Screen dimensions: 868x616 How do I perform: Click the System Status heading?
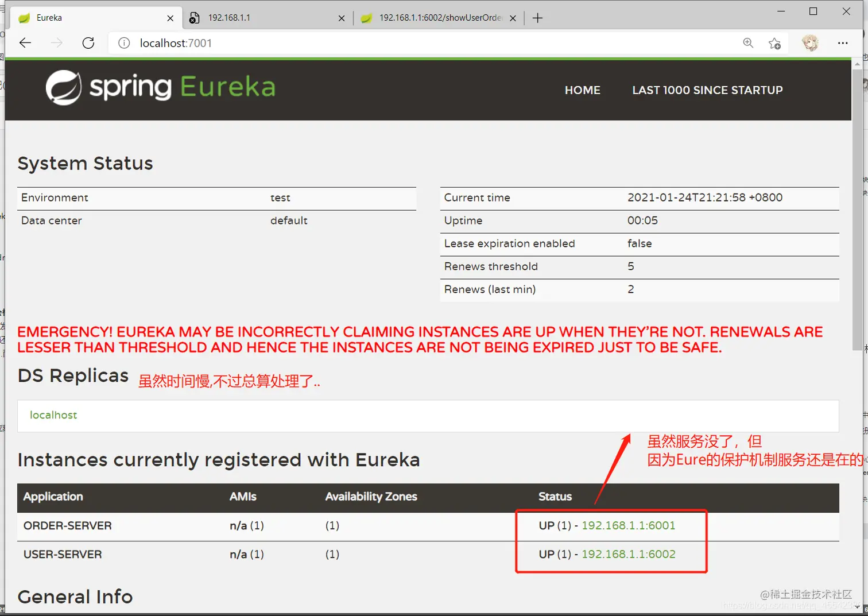pos(85,164)
